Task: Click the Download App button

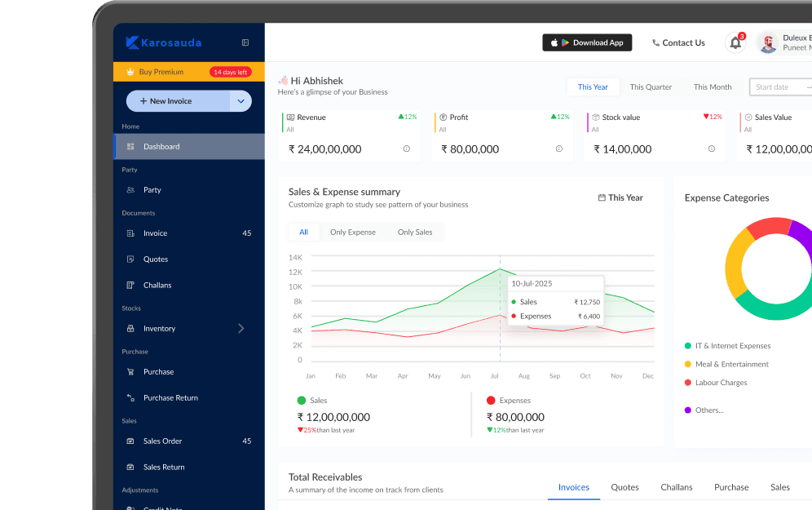Action: 587,42
